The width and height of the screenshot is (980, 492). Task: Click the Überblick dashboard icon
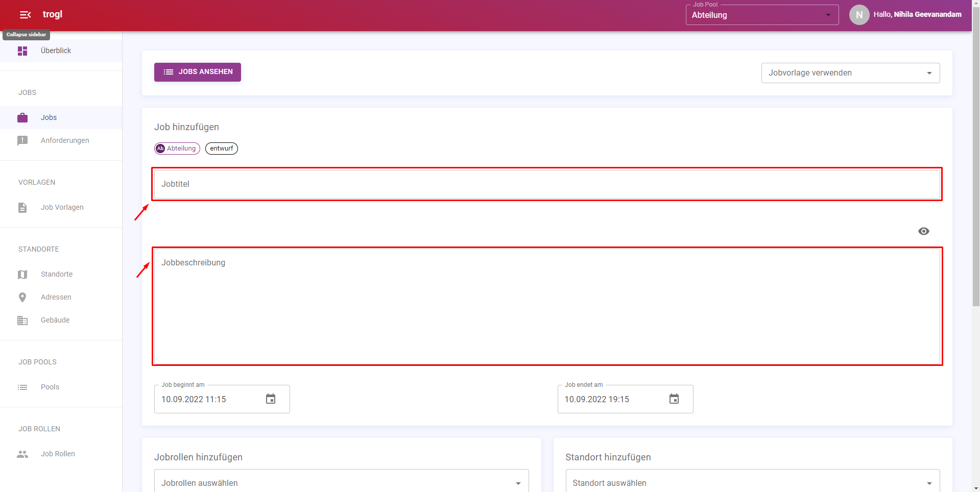[22, 51]
